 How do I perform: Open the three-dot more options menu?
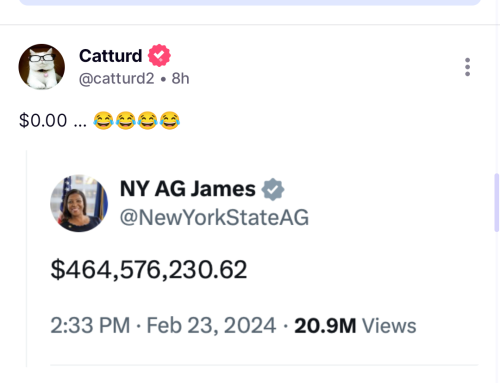[467, 67]
